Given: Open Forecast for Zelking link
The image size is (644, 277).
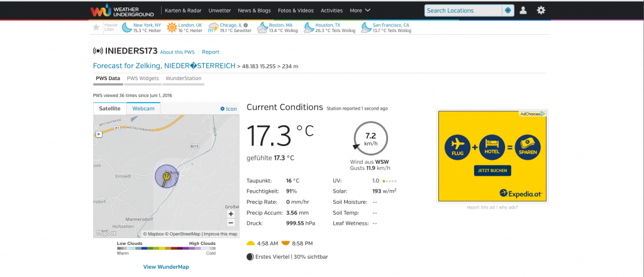Looking at the screenshot, I should pyautogui.click(x=164, y=65).
